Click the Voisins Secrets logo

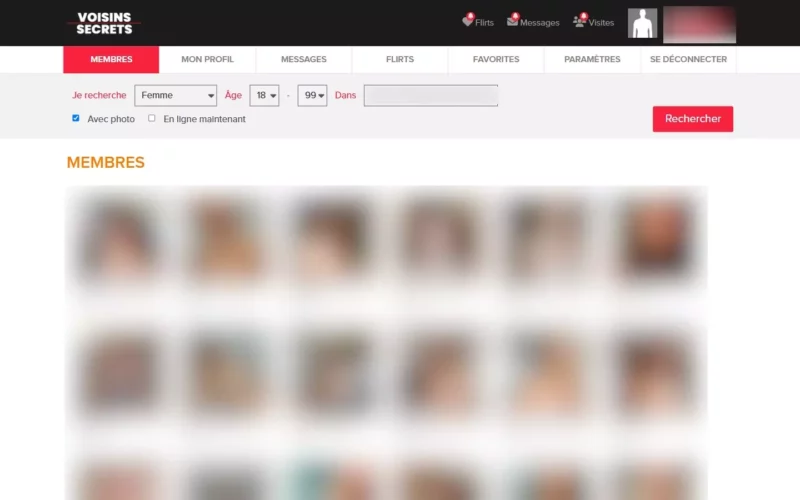(x=104, y=23)
